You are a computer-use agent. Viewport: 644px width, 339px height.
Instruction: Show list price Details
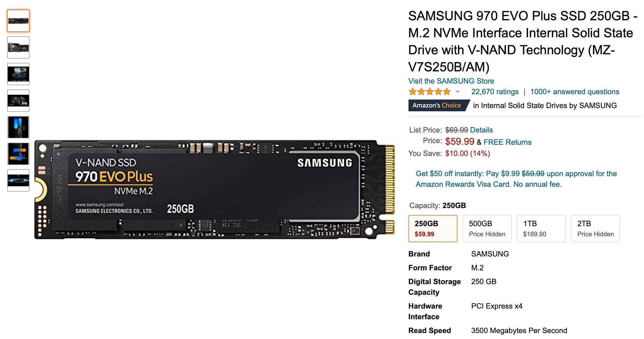481,130
